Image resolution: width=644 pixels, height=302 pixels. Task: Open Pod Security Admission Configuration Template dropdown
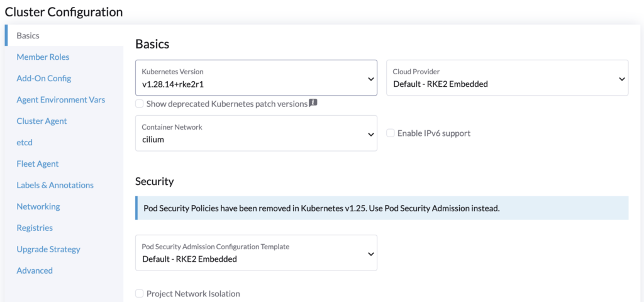pos(257,253)
